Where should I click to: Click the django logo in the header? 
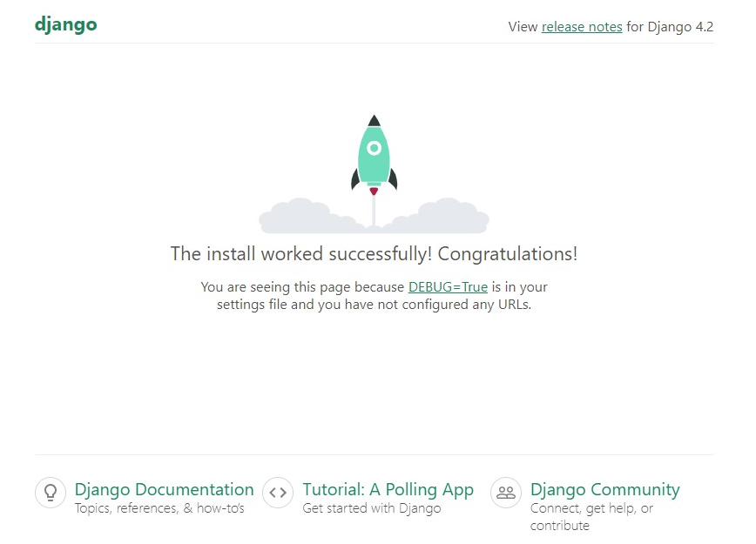[x=65, y=24]
